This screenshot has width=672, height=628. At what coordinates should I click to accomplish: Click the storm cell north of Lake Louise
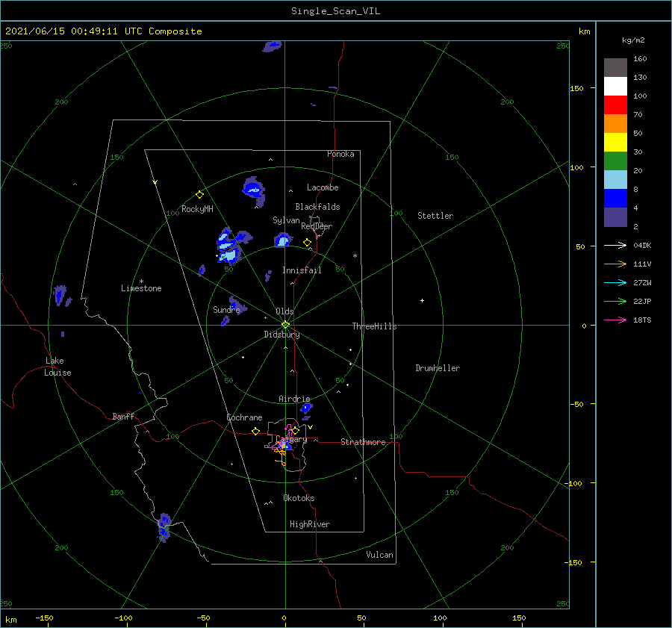point(60,295)
